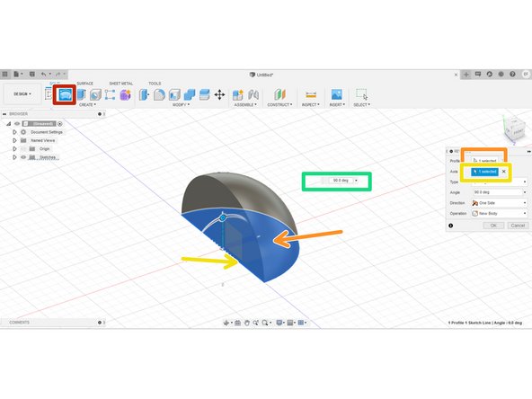Open the Help question mark icon

[512, 75]
